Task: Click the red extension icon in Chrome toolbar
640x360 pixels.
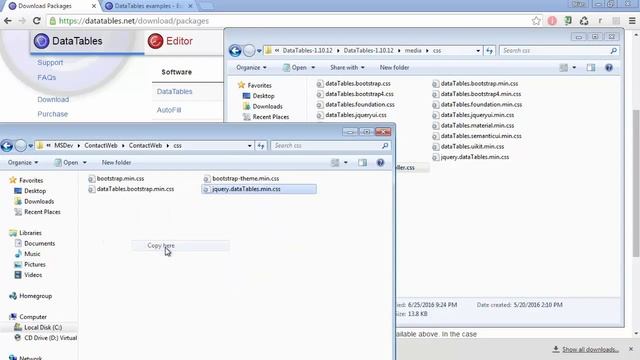Action: (x=552, y=21)
